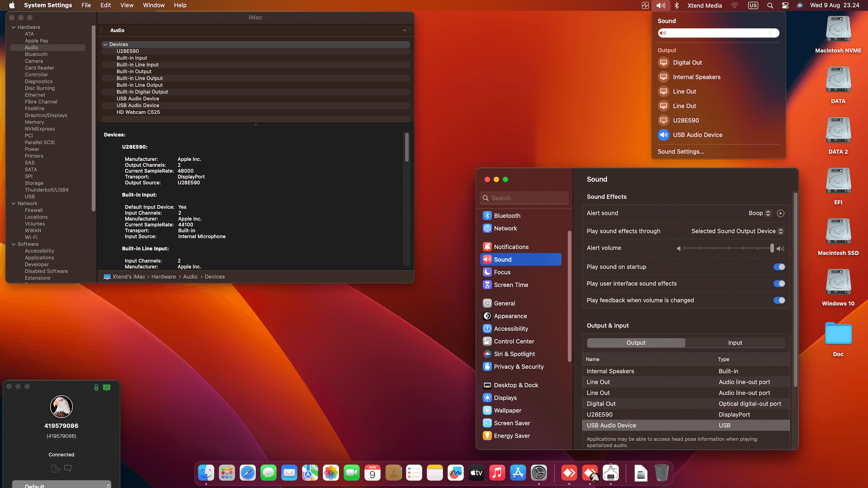This screenshot has width=868, height=488.
Task: Open the File menu
Action: [86, 5]
